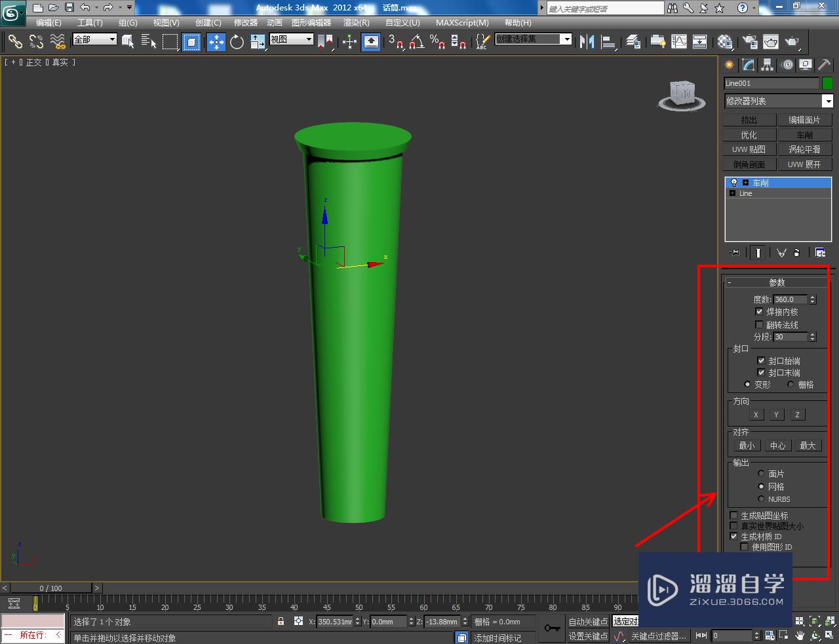Toggle 封口始端 checkbox
This screenshot has height=644, width=839.
click(761, 360)
